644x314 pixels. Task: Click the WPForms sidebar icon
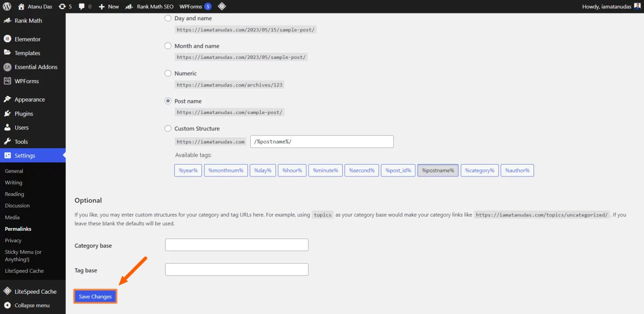[7, 81]
